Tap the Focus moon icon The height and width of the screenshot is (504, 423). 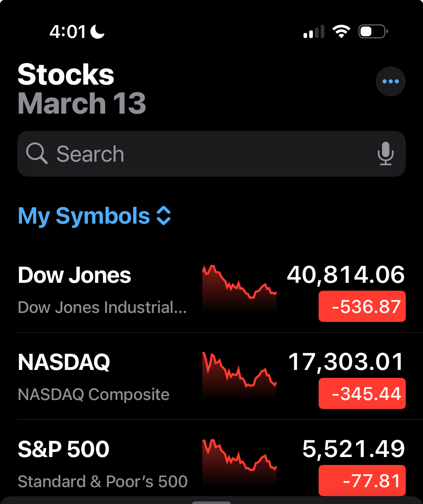97,32
